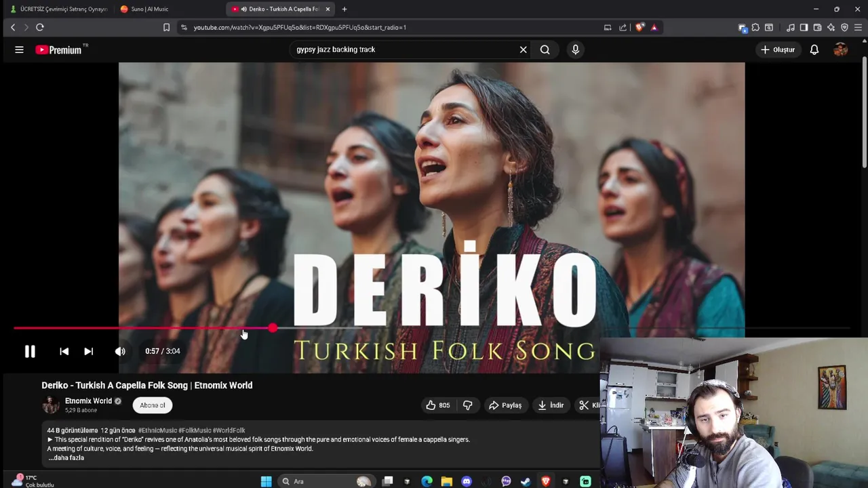Open Task View on taskbar
The width and height of the screenshot is (868, 488).
[388, 481]
